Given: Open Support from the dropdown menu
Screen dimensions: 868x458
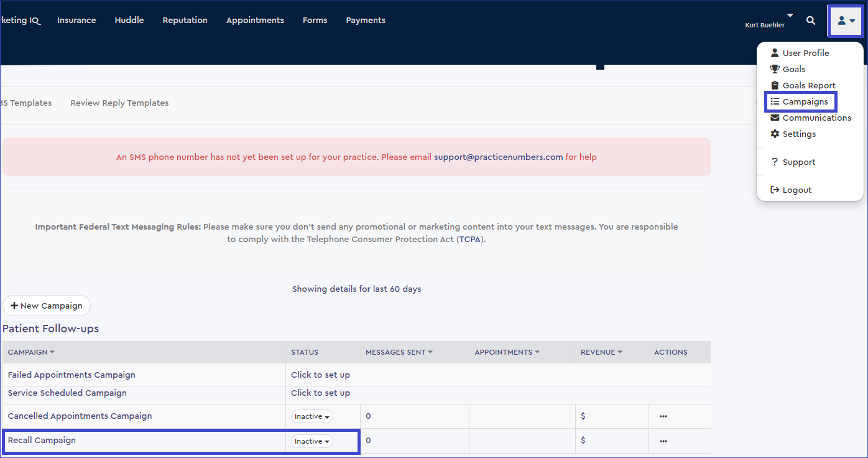Looking at the screenshot, I should (798, 162).
